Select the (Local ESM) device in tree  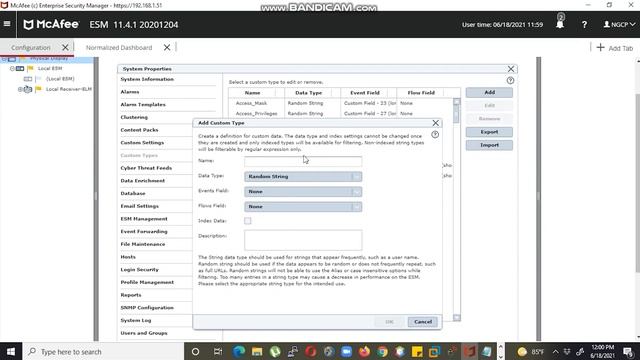pyautogui.click(x=60, y=79)
